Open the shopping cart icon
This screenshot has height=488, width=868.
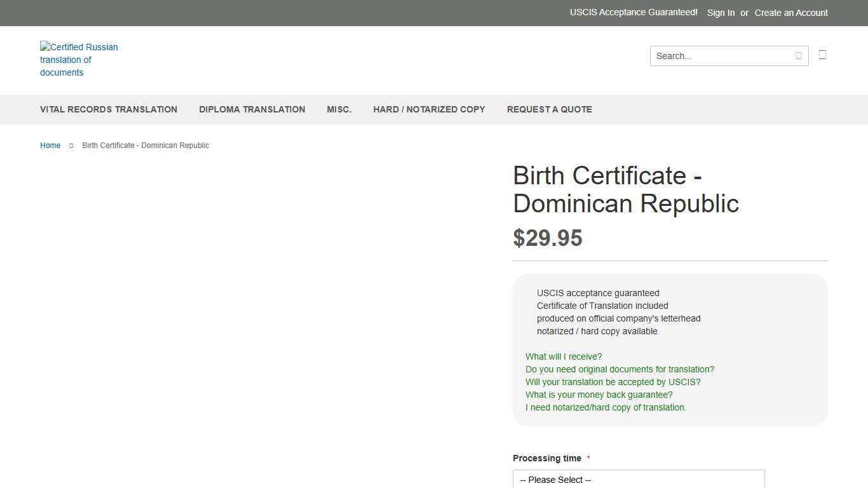pos(822,55)
